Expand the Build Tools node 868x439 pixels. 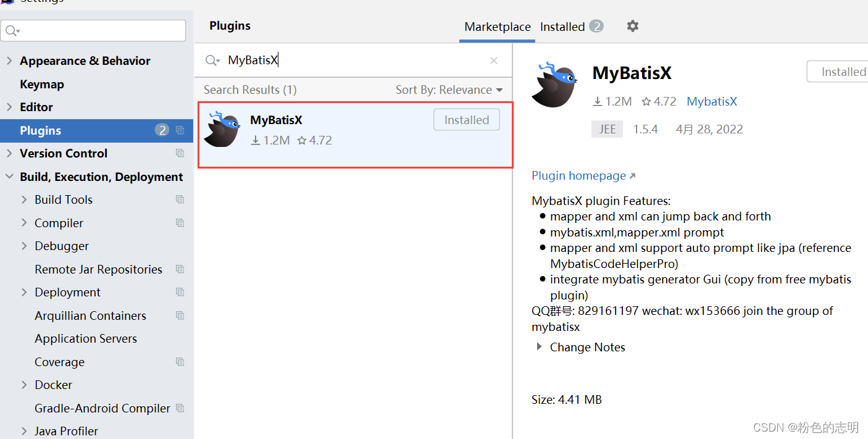pyautogui.click(x=24, y=199)
